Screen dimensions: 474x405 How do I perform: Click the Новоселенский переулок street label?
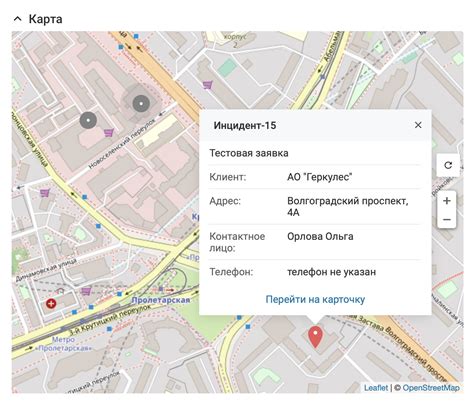pyautogui.click(x=122, y=144)
